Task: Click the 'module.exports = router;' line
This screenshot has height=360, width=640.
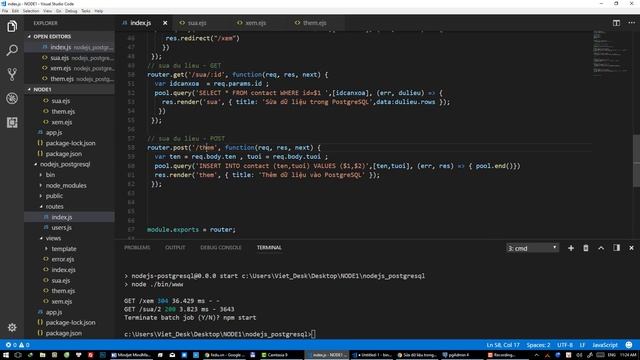Action: point(191,229)
